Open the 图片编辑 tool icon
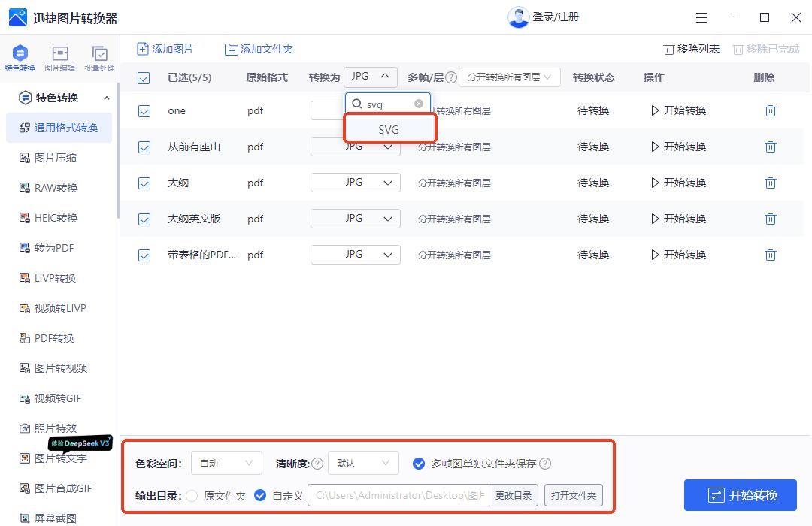The image size is (812, 526). [x=60, y=58]
